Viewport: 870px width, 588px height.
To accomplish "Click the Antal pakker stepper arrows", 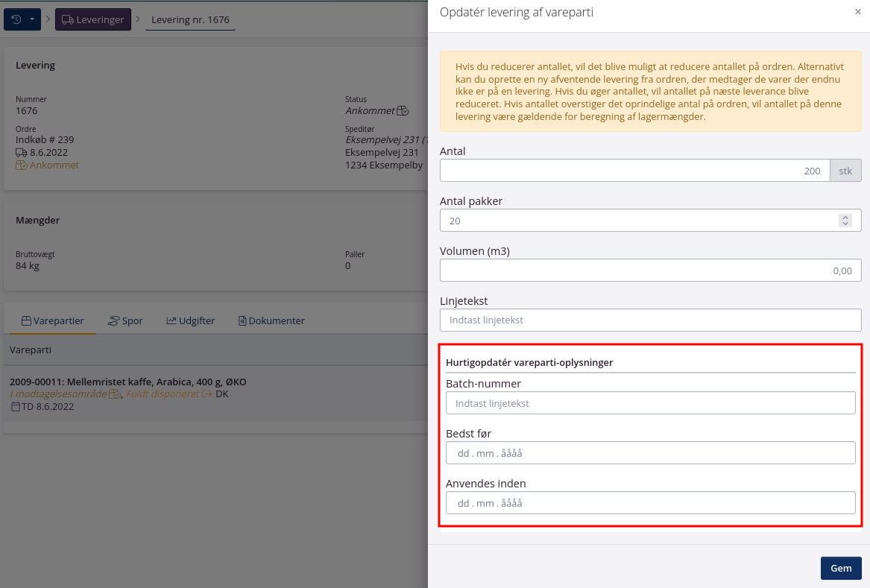I will 845,221.
